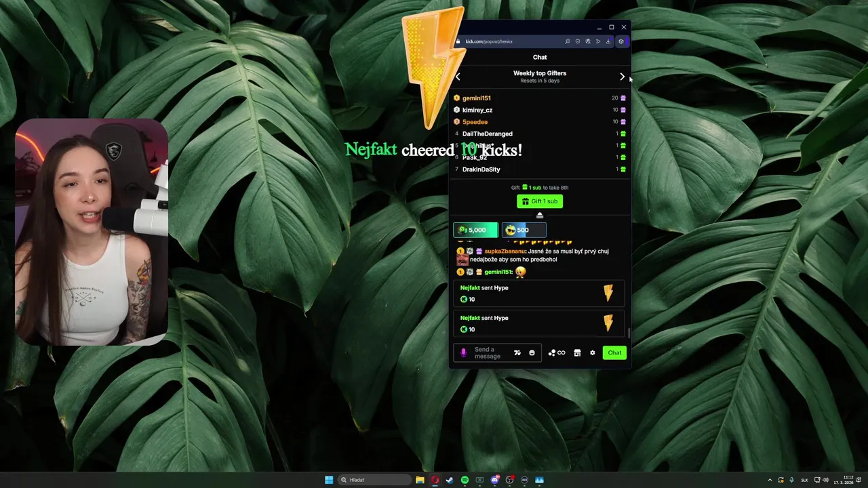Click the 5,000 green emote goal bar
The width and height of the screenshot is (868, 488).
click(475, 230)
